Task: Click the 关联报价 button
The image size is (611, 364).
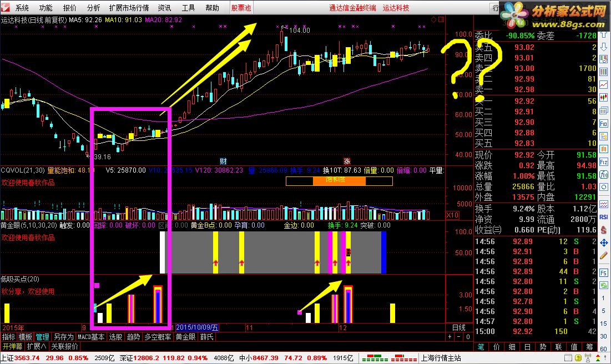Action: [x=65, y=346]
